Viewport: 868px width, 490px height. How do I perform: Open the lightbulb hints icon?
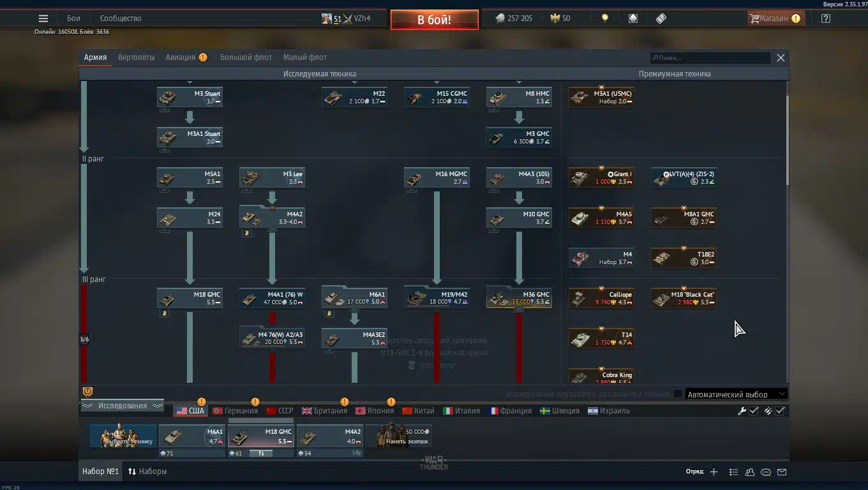coord(605,19)
